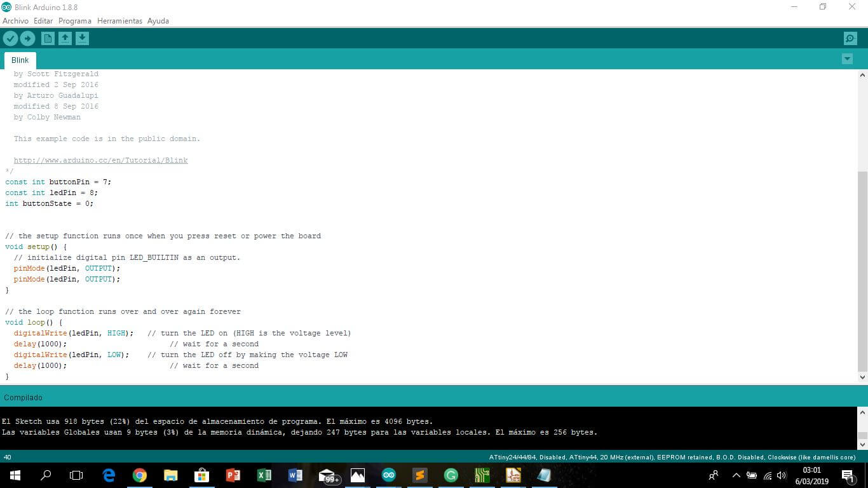868x488 pixels.
Task: Launch Microsoft Edge from the taskbar
Action: [x=109, y=475]
